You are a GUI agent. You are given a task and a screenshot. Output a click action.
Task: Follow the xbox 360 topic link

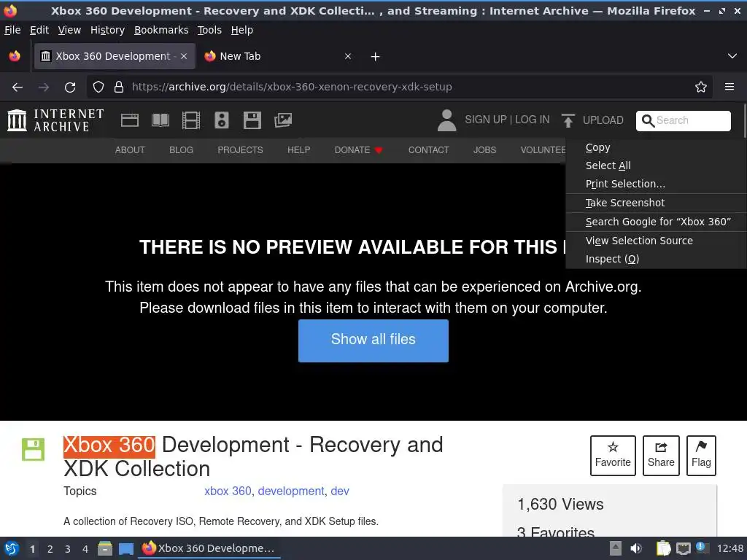tap(228, 491)
